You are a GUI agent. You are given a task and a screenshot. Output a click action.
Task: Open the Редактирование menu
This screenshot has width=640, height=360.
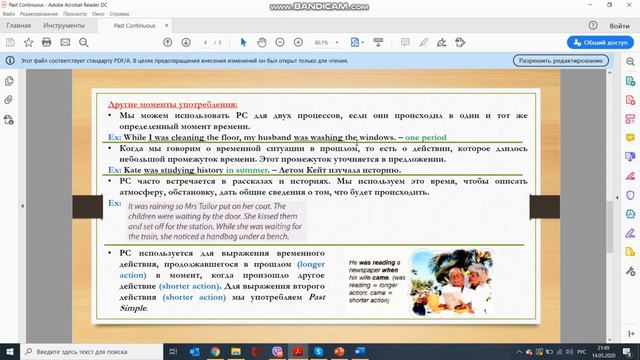pos(39,14)
